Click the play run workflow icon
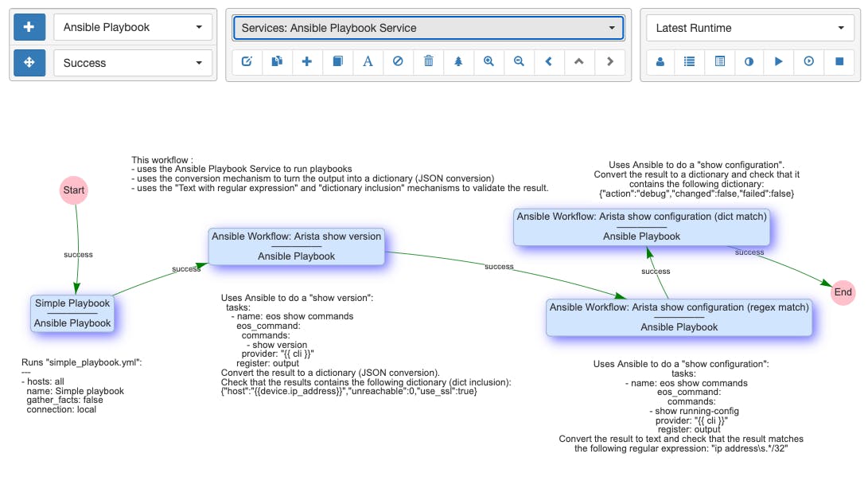868x481 pixels. pyautogui.click(x=779, y=61)
